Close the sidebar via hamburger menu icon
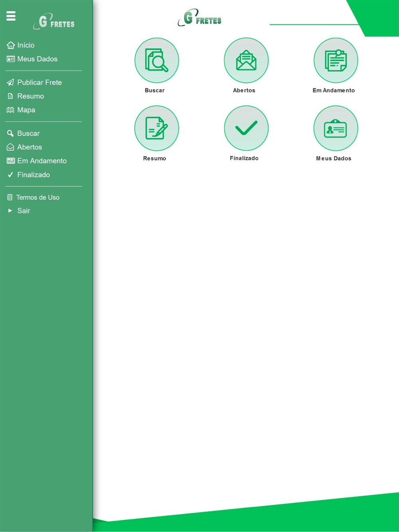 click(11, 16)
